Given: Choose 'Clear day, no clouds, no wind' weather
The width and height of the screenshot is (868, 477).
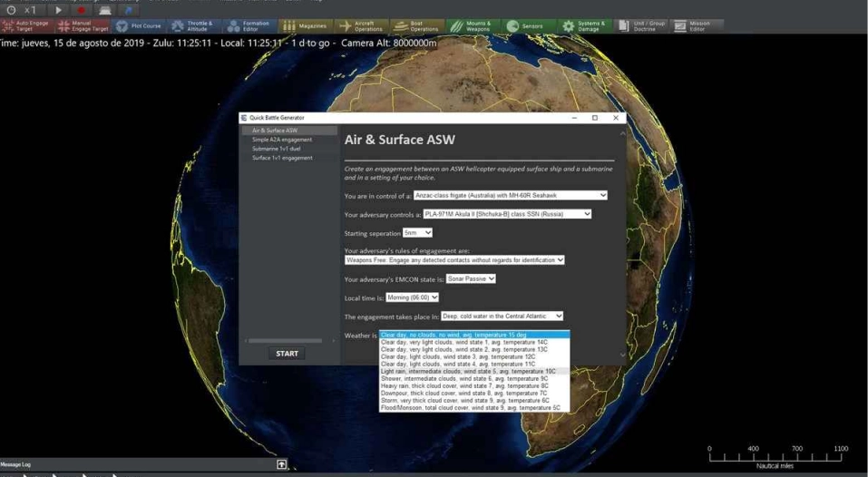Looking at the screenshot, I should click(x=474, y=335).
